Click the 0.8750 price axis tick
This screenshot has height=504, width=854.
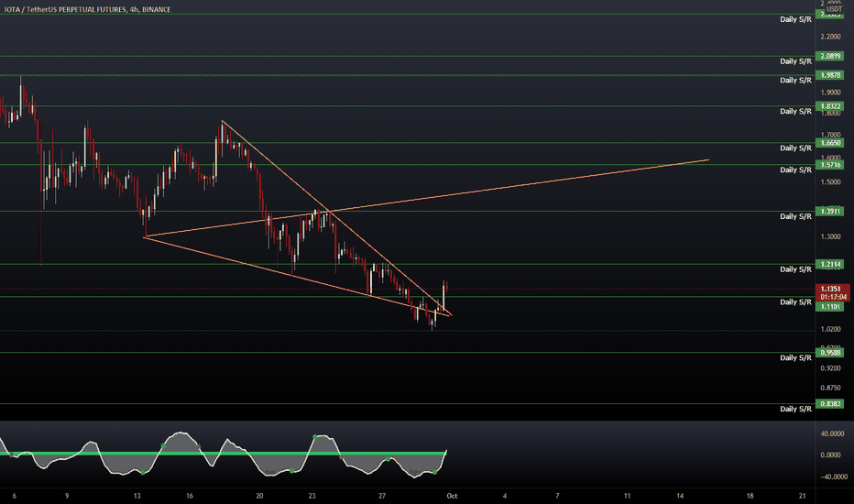830,388
